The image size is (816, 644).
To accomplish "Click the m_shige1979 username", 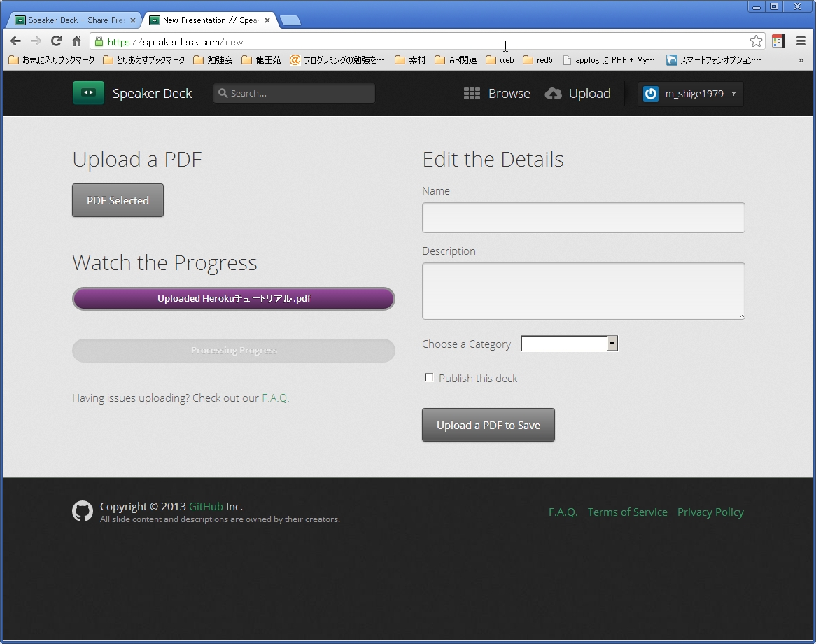I will point(694,94).
